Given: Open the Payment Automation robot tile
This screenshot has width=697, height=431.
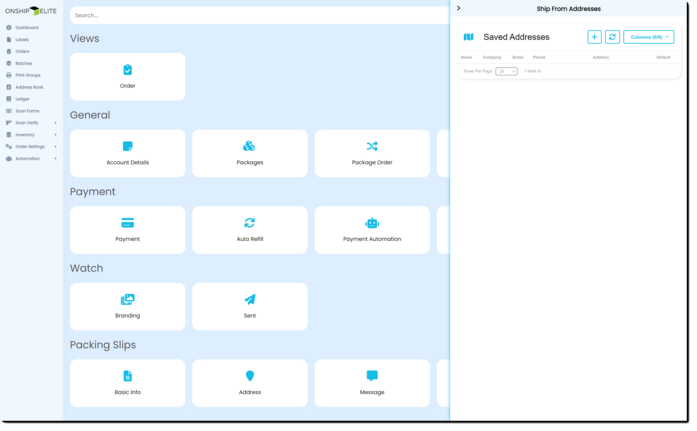Looking at the screenshot, I should (x=372, y=230).
